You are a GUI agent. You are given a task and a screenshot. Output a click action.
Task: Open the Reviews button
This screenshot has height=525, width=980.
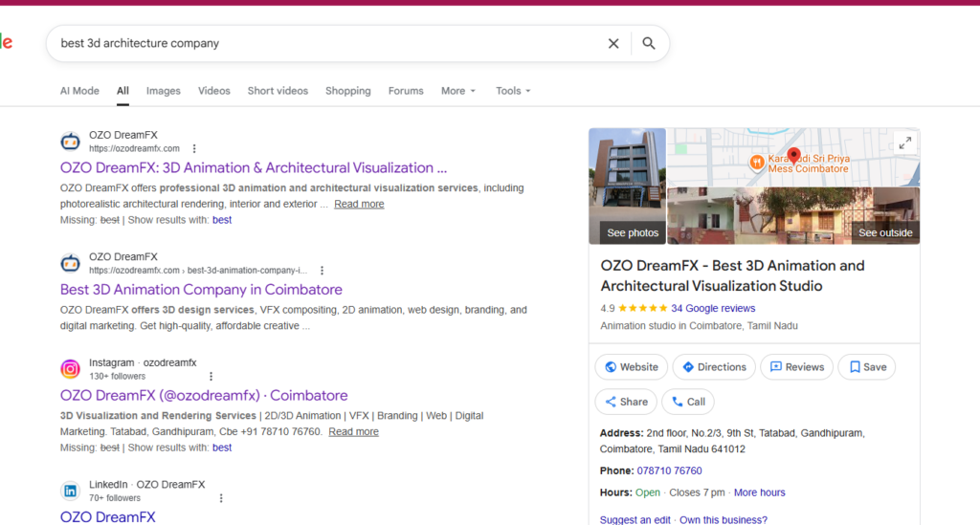797,367
